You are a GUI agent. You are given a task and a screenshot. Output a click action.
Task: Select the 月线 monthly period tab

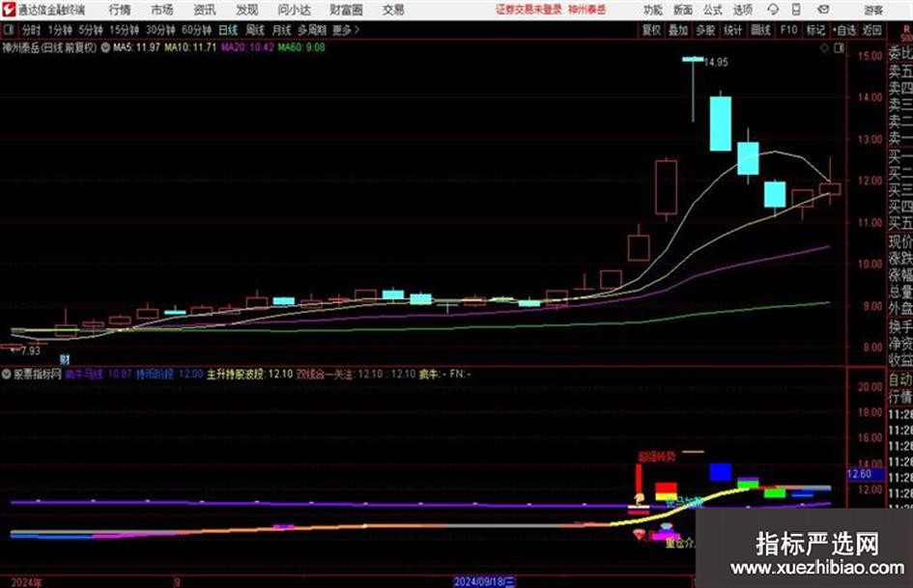tap(282, 30)
